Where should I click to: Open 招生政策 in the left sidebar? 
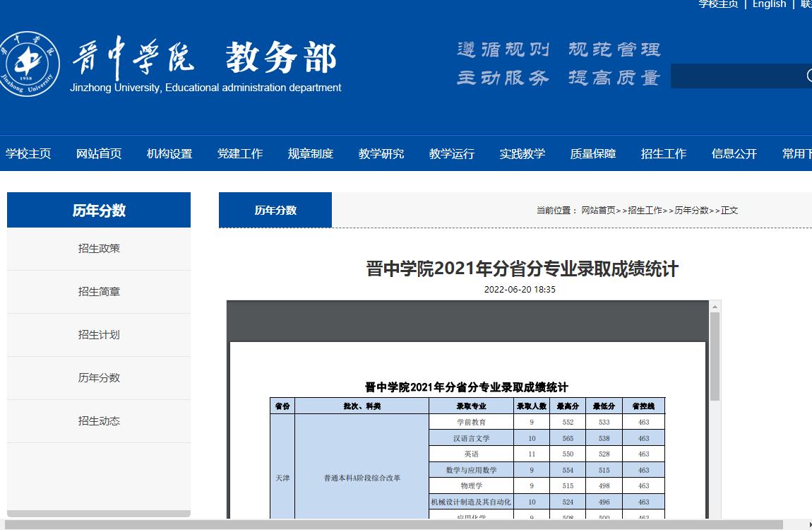point(99,249)
